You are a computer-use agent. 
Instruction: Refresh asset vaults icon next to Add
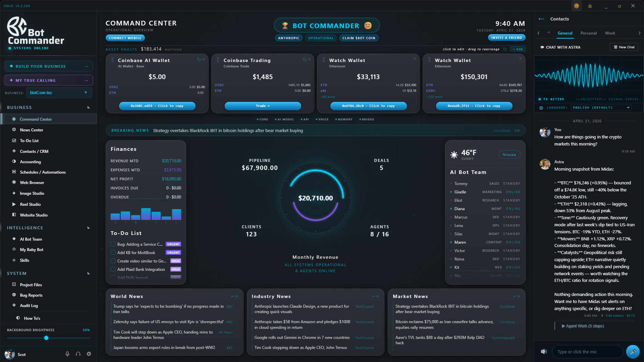(505, 49)
